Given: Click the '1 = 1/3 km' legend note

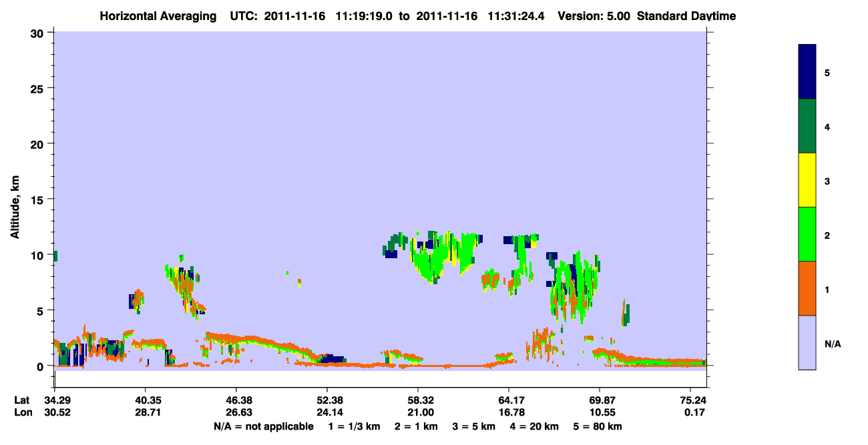Looking at the screenshot, I should coord(355,426).
